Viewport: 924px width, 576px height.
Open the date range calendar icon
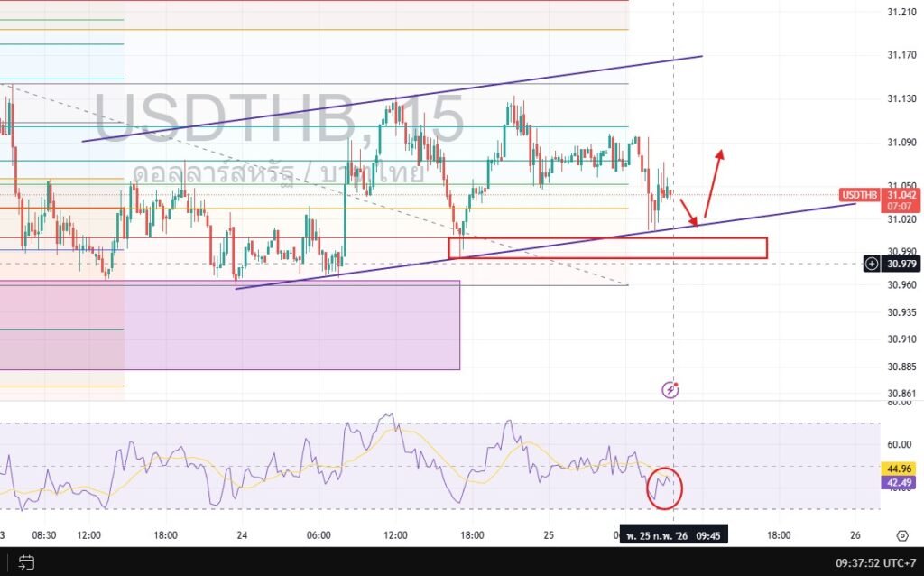point(25,562)
